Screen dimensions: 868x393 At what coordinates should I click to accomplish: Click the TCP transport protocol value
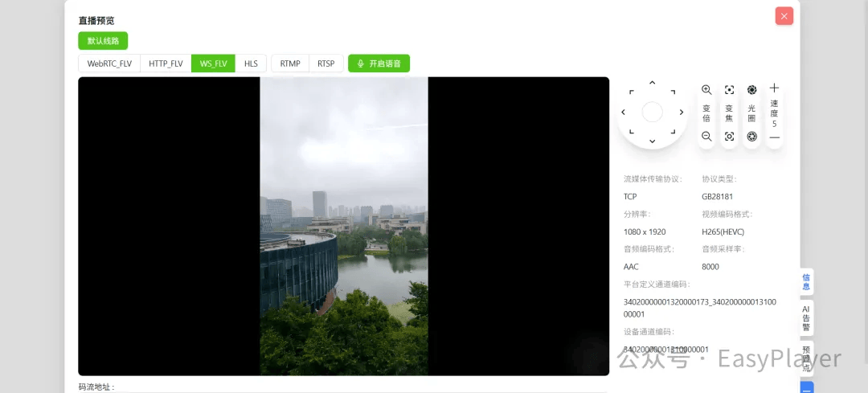630,196
